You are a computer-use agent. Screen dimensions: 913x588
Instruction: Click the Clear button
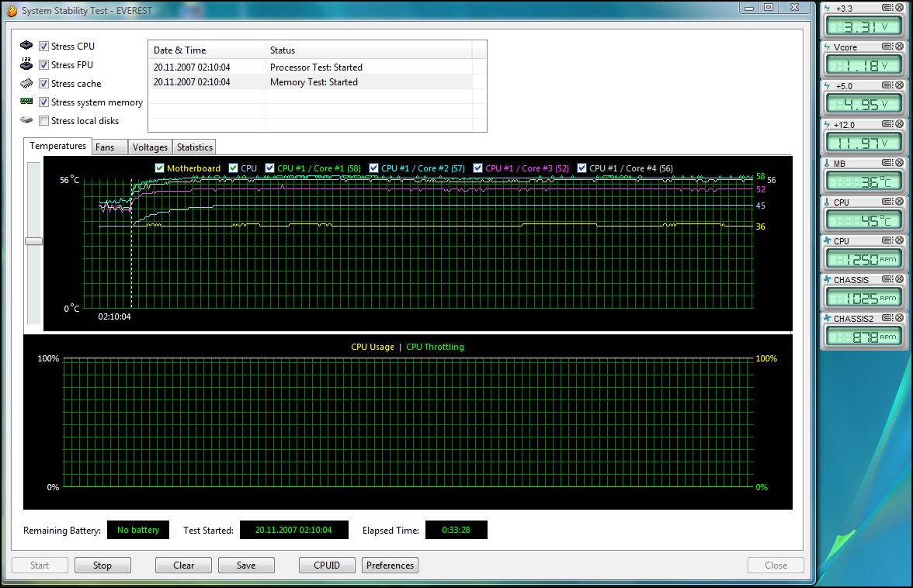(x=183, y=566)
